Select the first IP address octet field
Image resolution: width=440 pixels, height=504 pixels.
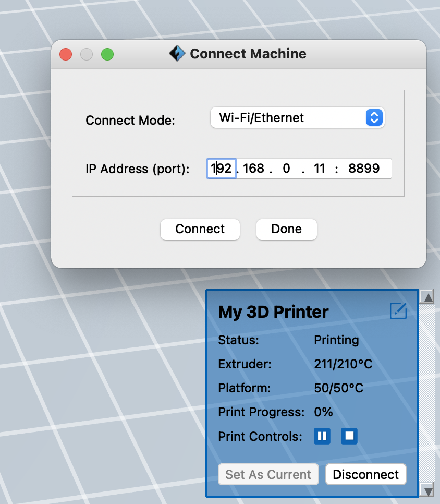pos(221,168)
